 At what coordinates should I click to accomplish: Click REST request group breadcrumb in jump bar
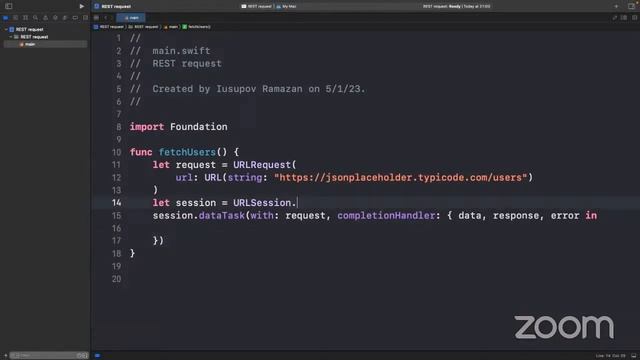pyautogui.click(x=143, y=27)
